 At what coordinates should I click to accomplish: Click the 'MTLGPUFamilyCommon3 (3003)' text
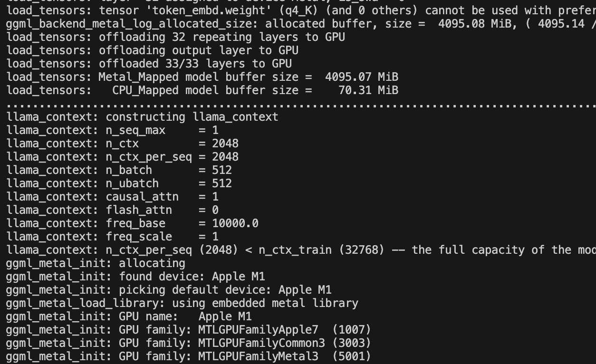[284, 343]
